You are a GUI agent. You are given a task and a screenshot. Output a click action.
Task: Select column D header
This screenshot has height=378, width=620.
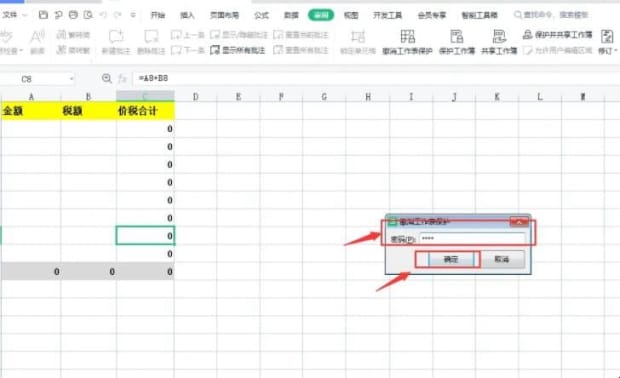point(195,96)
